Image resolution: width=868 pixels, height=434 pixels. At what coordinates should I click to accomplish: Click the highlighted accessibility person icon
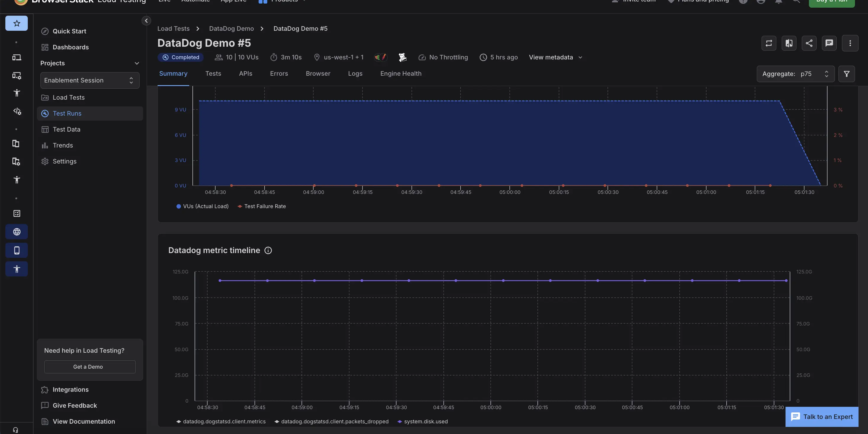point(17,269)
